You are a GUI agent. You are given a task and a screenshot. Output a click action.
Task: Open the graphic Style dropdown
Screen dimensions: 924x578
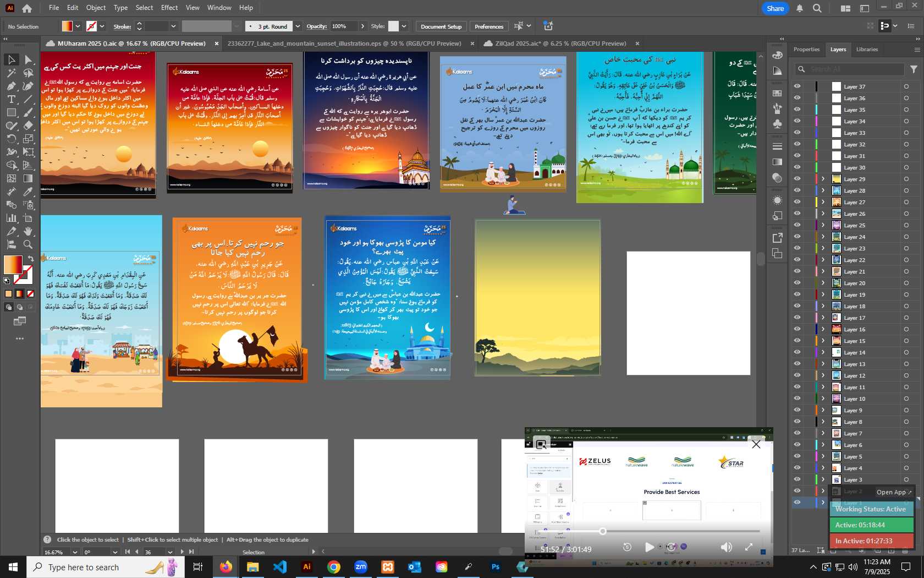[x=404, y=26]
